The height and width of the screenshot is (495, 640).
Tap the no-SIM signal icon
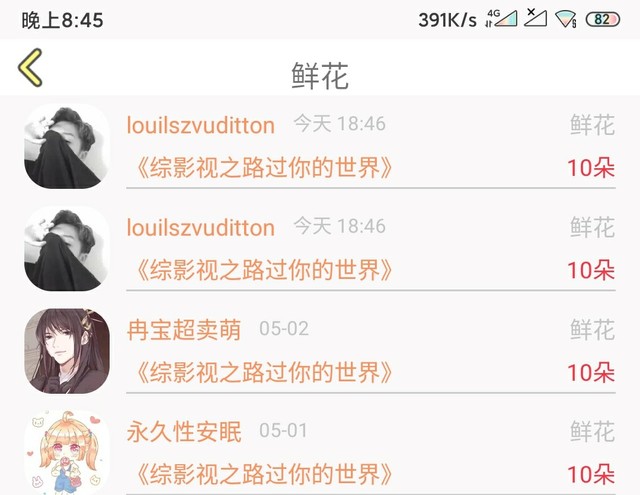point(536,18)
